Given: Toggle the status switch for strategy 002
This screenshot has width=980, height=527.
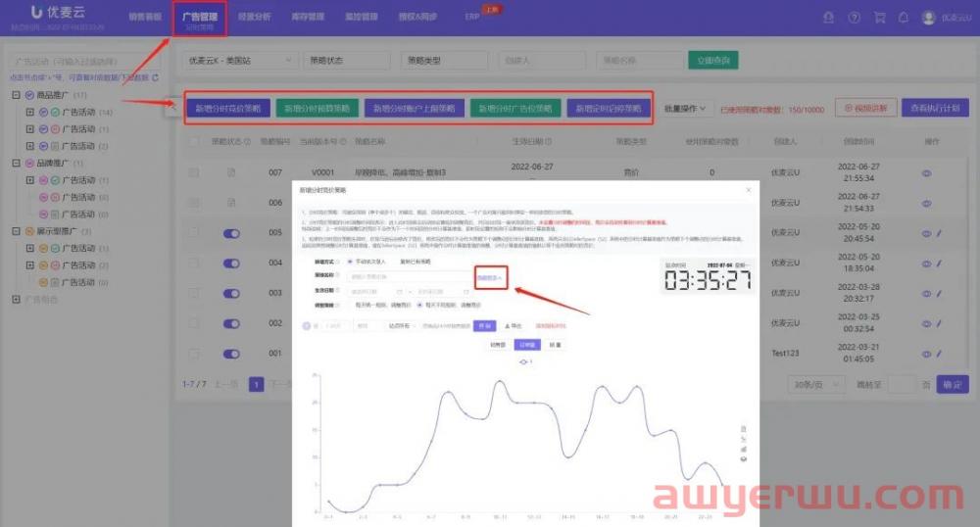Looking at the screenshot, I should (231, 323).
